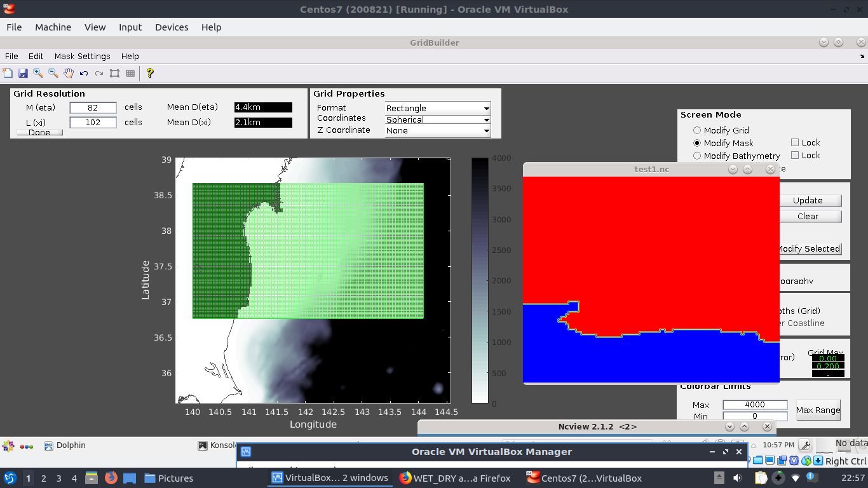Select the Zoom Out magnifier tool
868x488 pixels.
(53, 73)
